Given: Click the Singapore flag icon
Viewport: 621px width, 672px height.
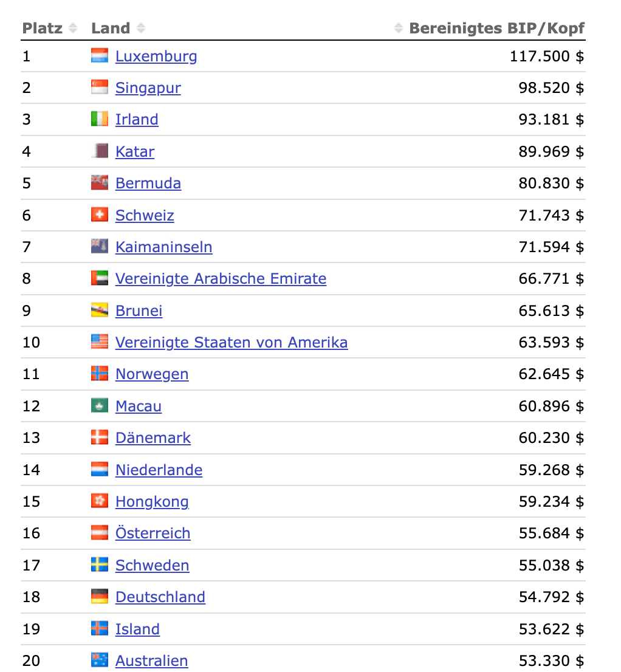Looking at the screenshot, I should (100, 87).
